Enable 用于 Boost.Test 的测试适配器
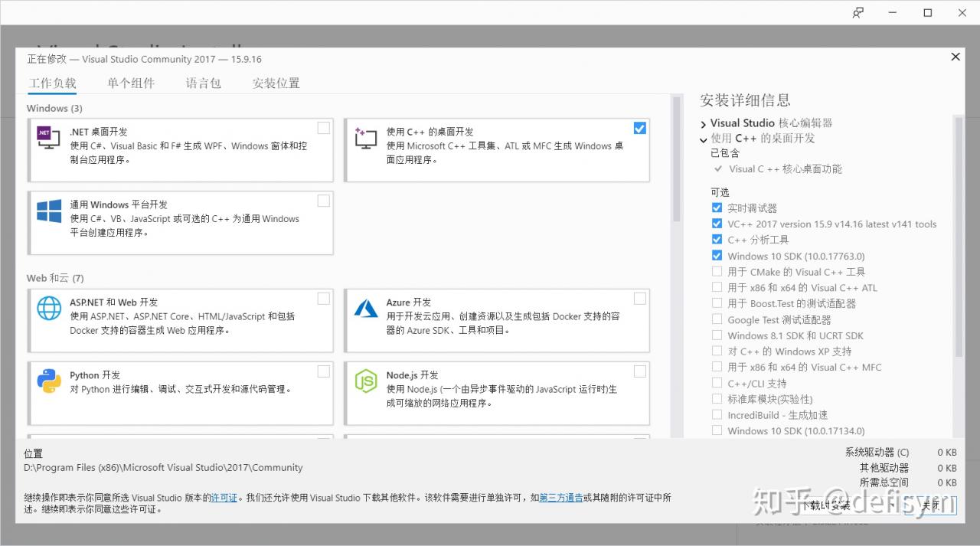Image resolution: width=980 pixels, height=546 pixels. pos(717,303)
